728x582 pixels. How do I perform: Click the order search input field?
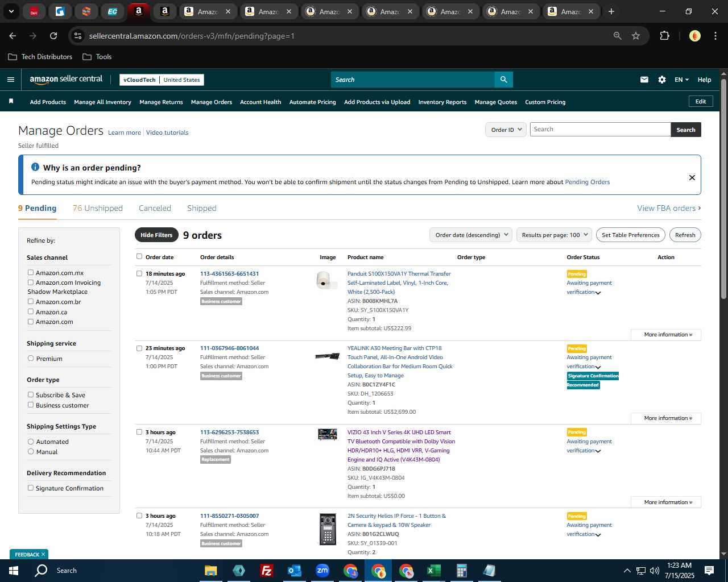pyautogui.click(x=601, y=130)
